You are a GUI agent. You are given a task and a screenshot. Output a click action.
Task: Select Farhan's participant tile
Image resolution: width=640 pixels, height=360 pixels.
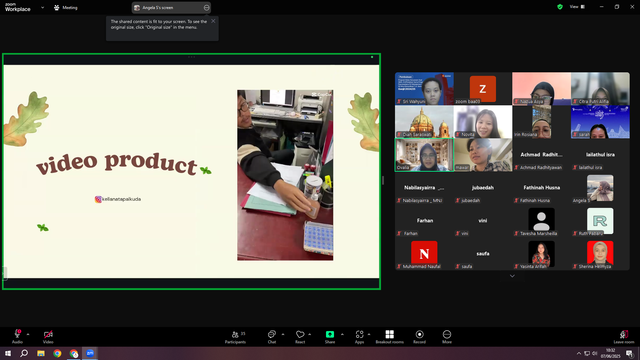[x=424, y=221]
